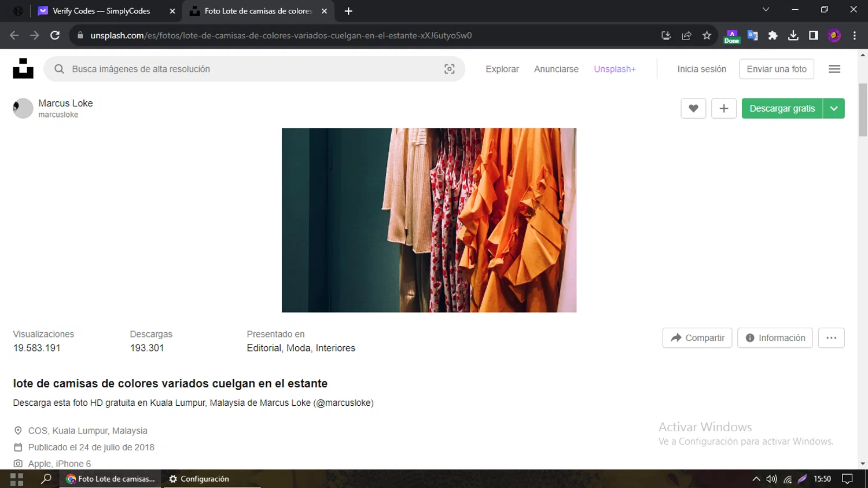Close the Unsplash photo tab
Viewport: 868px width, 488px height.
click(324, 11)
